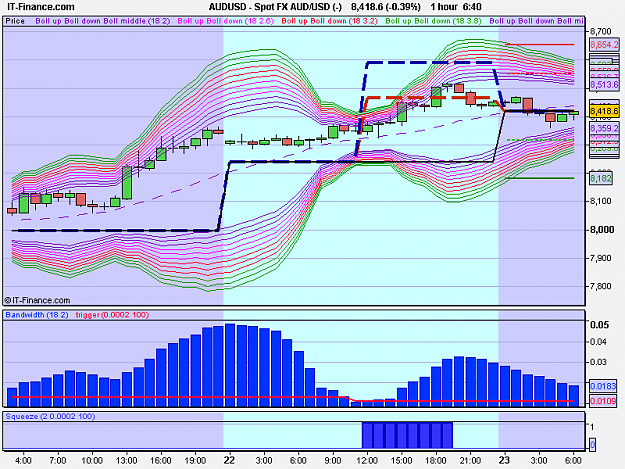Click the blue active Squeeze signal block

coord(407,435)
